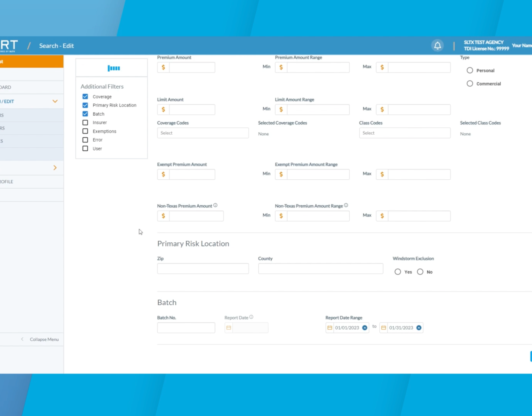Screen dimensions: 532x416
Task: Collapse the EDIT sidebar section chevron
Action: point(55,101)
